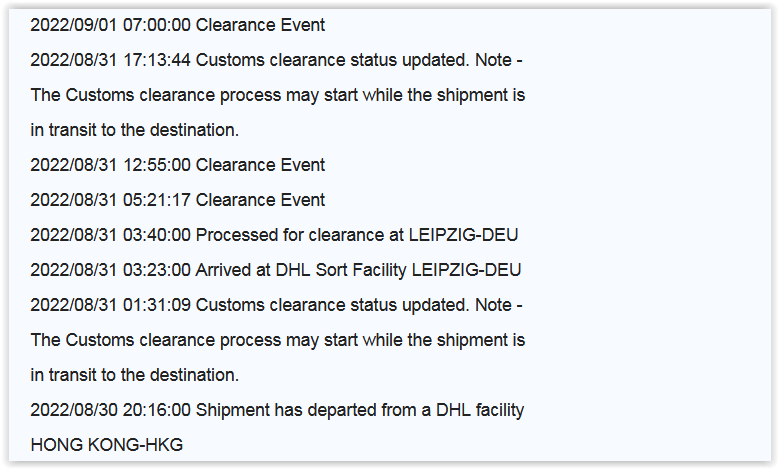Click the LEIPZIG-DEU text in the Arrived entry
This screenshot has height=469, width=779.
(467, 270)
